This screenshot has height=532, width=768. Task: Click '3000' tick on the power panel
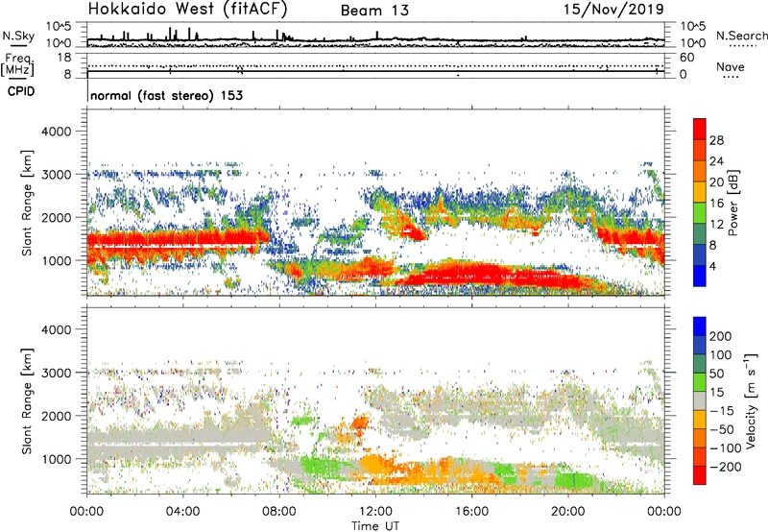coord(56,175)
